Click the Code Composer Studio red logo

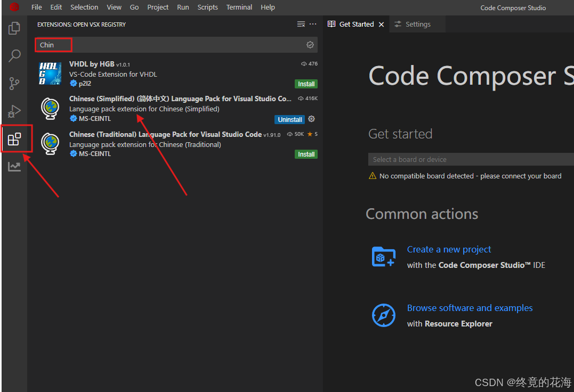pos(14,7)
